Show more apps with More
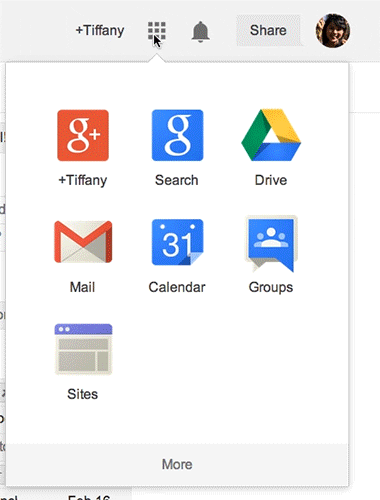This screenshot has height=500, width=380. tap(177, 464)
